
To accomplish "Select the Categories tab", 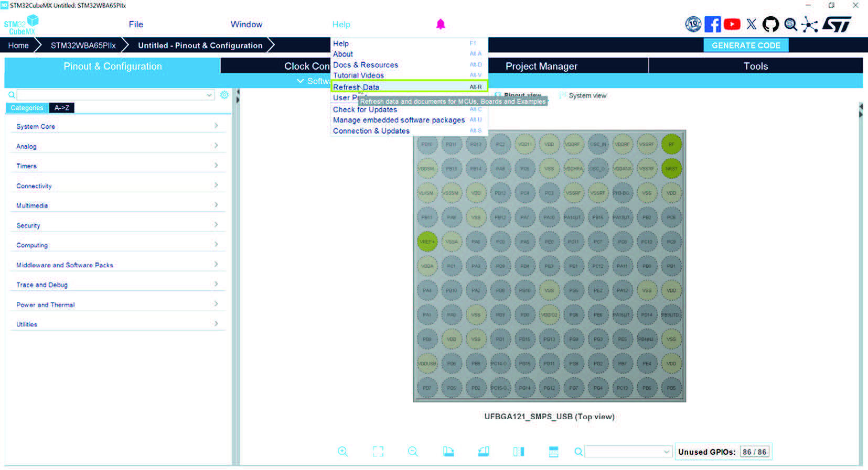I will [27, 108].
